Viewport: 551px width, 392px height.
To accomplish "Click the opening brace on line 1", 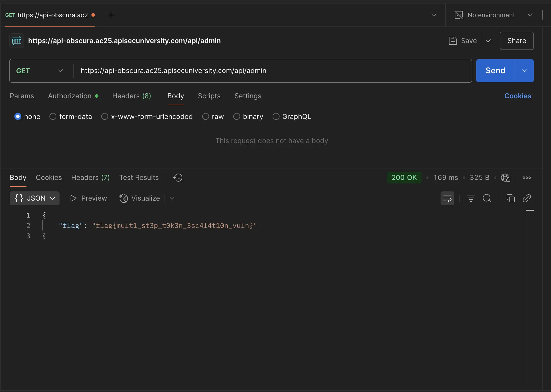I will (x=44, y=215).
